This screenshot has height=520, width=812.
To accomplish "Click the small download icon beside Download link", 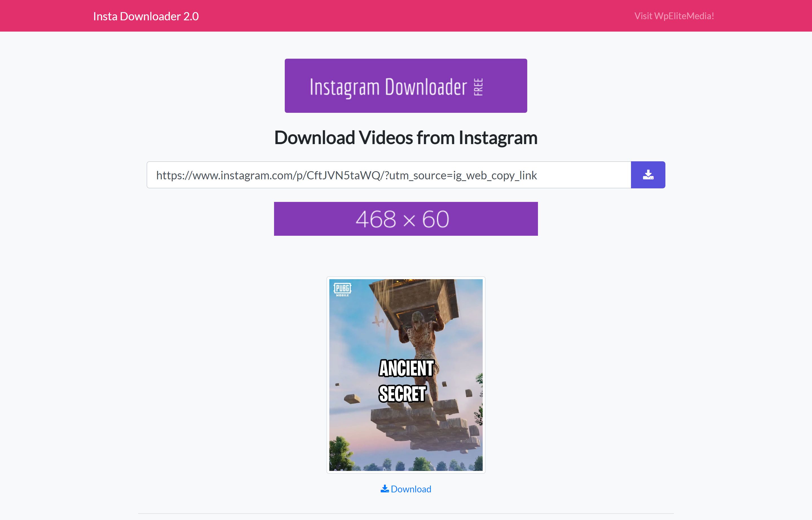I will point(384,489).
